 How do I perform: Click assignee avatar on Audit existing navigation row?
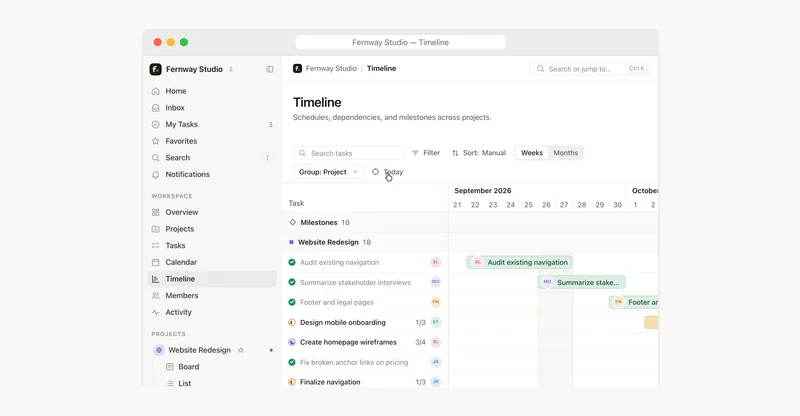pos(436,262)
